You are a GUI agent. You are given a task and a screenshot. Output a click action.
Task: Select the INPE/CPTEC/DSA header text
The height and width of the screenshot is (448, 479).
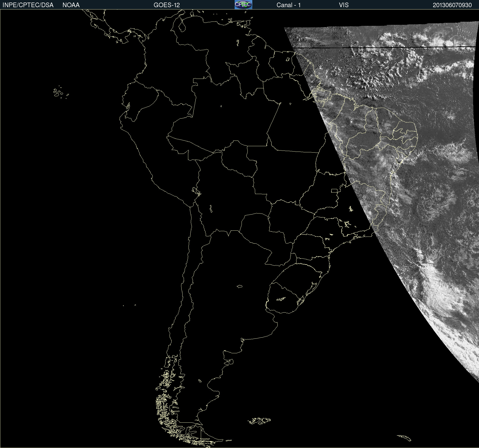coord(28,5)
